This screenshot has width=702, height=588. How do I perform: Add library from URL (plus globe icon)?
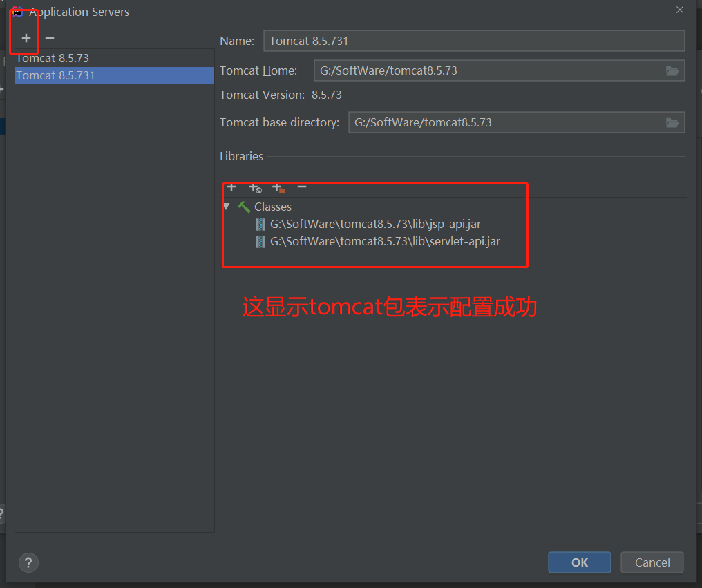pos(255,188)
